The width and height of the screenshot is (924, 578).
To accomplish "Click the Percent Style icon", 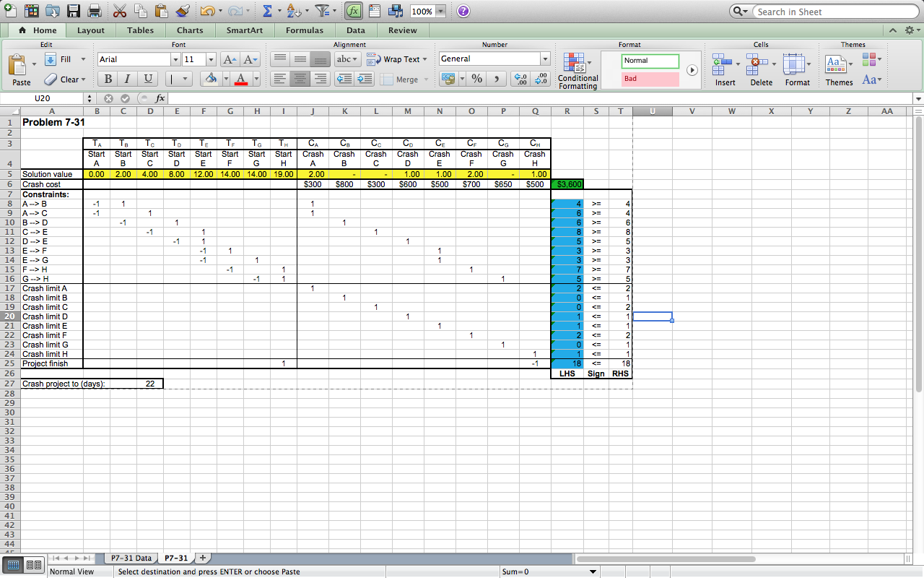I will click(x=476, y=79).
